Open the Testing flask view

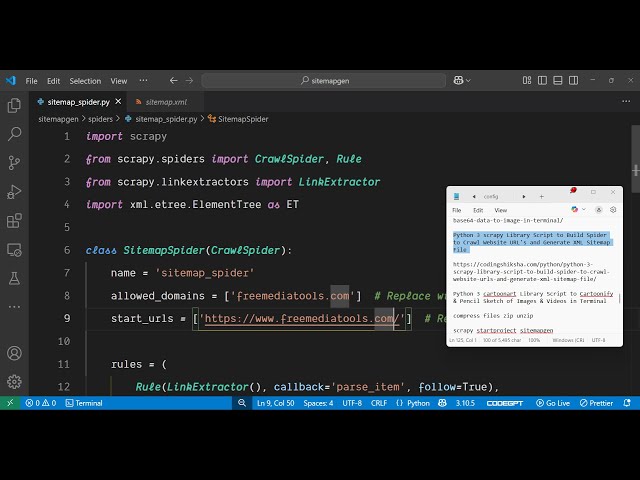[14, 278]
